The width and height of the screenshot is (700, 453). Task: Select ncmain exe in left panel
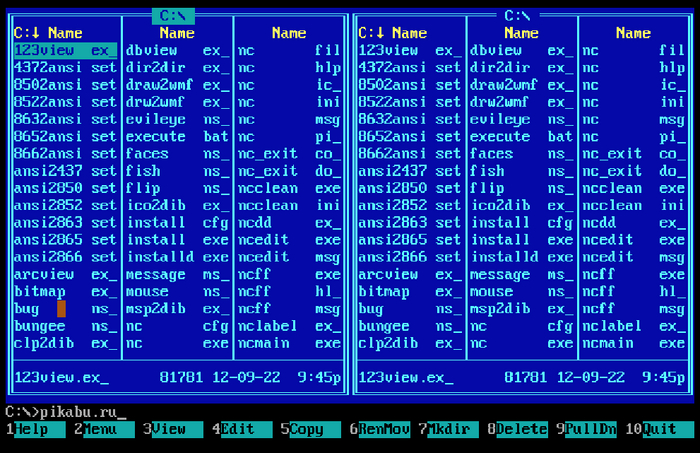[289, 343]
